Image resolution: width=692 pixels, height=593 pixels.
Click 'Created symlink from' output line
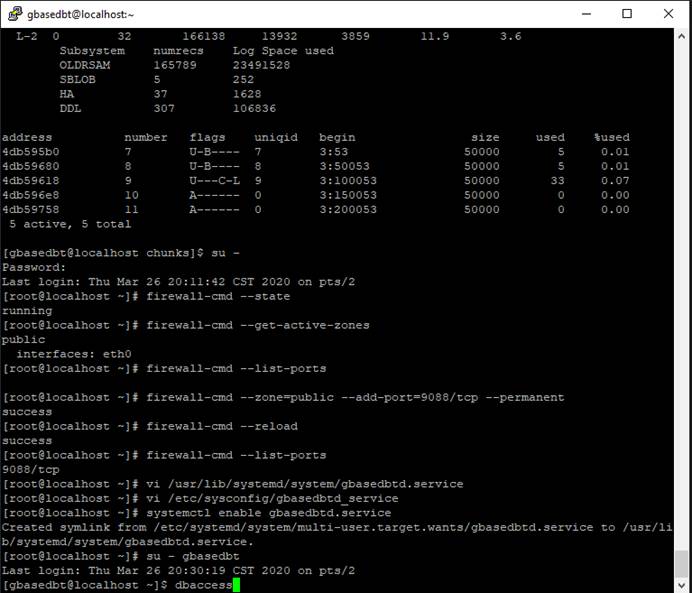(337, 534)
